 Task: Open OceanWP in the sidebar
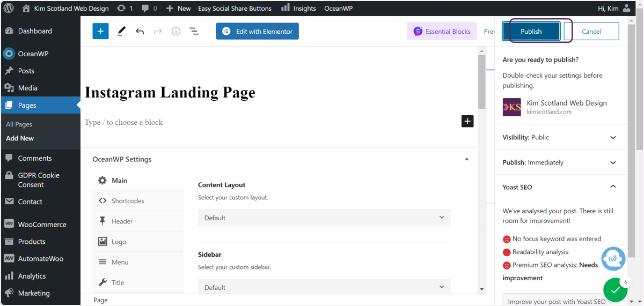[40, 54]
